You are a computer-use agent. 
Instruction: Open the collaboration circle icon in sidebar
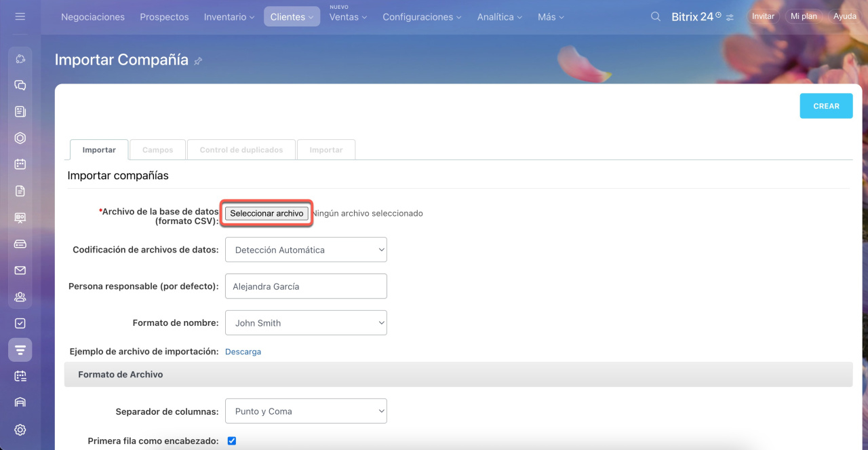point(20,59)
